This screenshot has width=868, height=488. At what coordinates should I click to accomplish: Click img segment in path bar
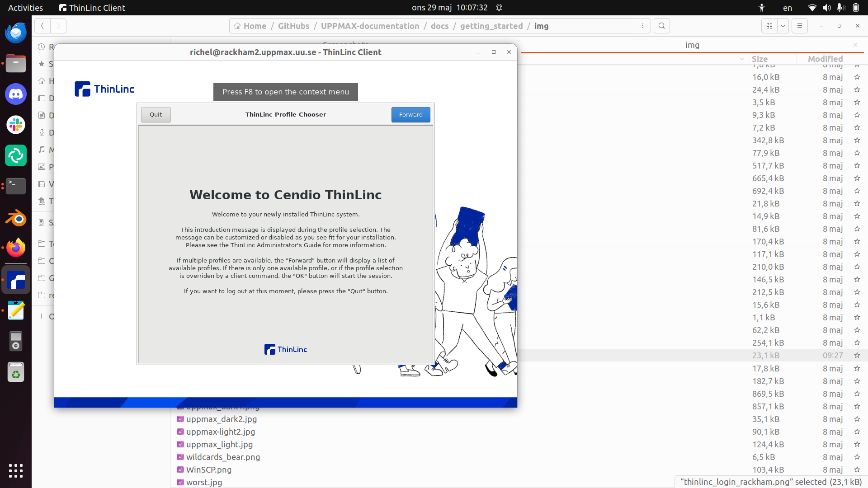point(541,26)
